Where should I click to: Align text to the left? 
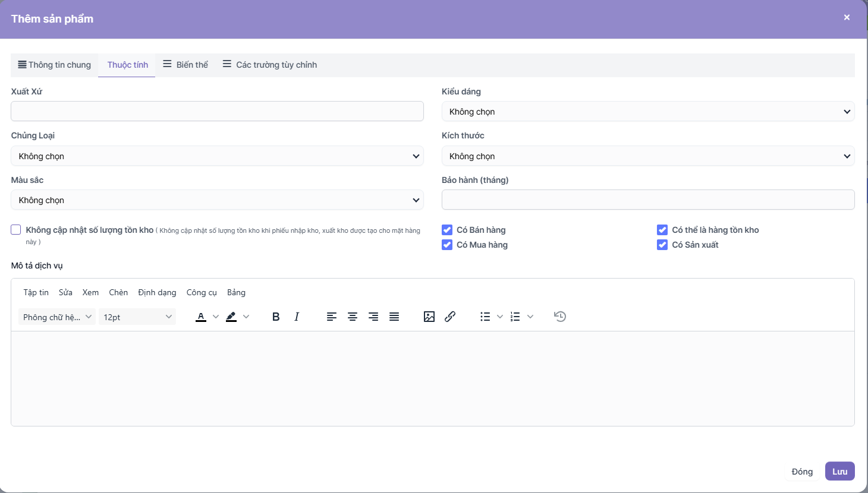coord(332,317)
